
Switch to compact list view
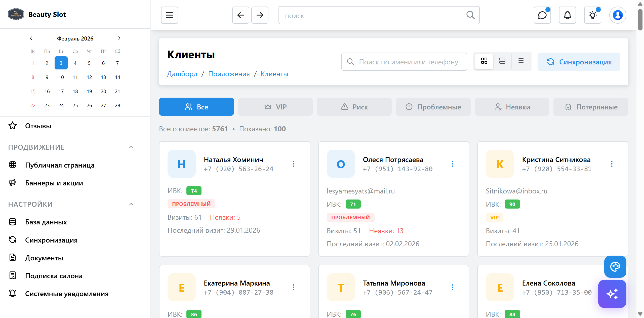[520, 61]
